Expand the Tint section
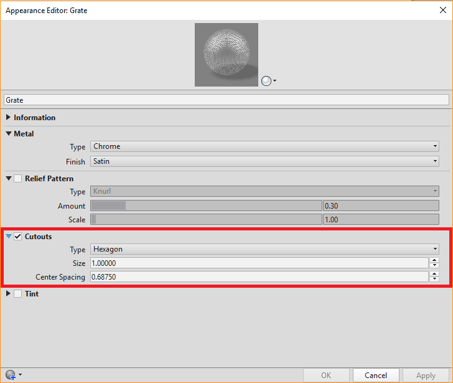Screen dimensions: 453x383 pos(8,294)
